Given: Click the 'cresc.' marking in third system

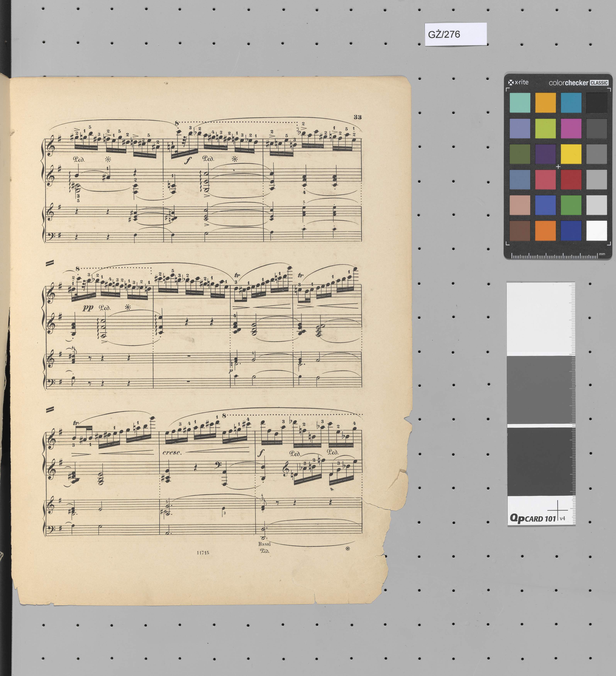Looking at the screenshot, I should coord(172,453).
